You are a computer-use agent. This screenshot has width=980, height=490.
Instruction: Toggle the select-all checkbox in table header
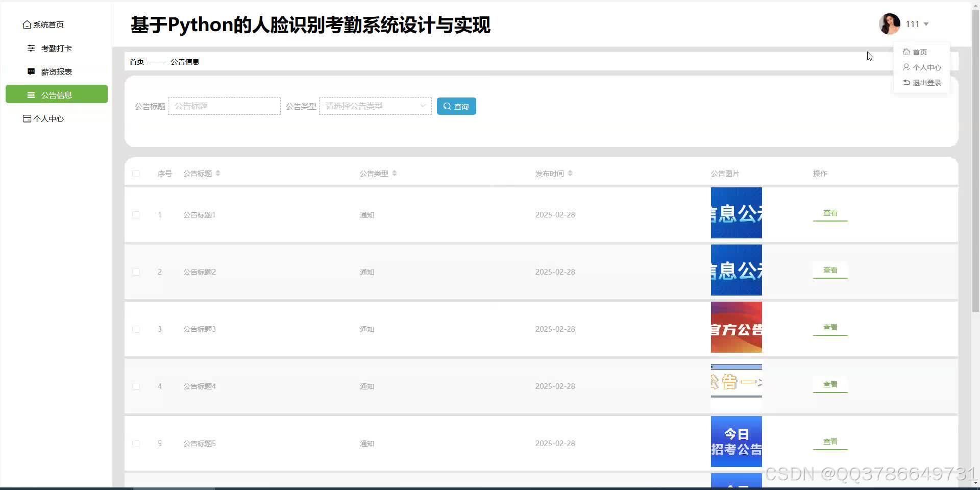point(136,173)
